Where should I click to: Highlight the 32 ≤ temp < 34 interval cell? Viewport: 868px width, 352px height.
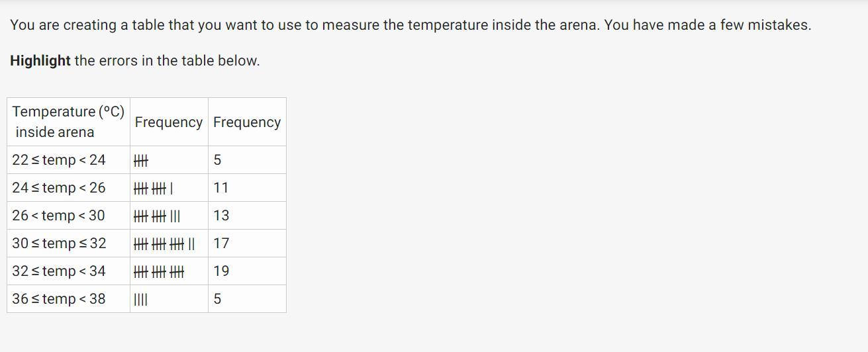[x=59, y=271]
